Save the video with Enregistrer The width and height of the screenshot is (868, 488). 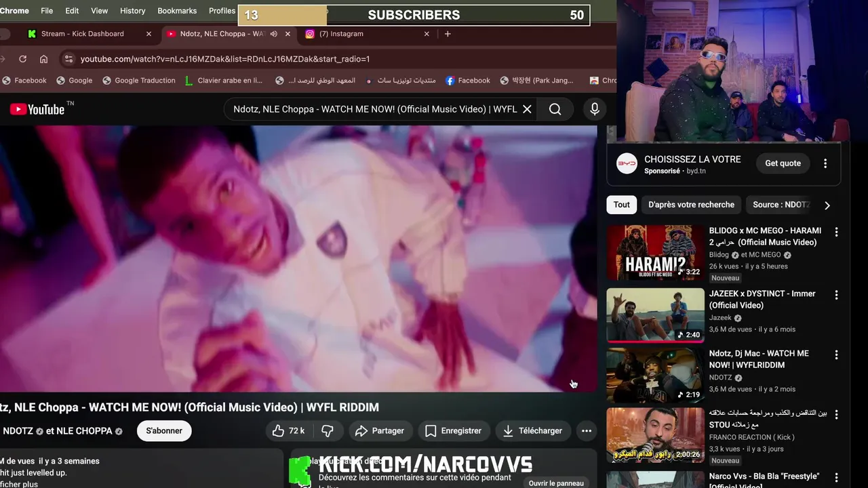pyautogui.click(x=454, y=430)
